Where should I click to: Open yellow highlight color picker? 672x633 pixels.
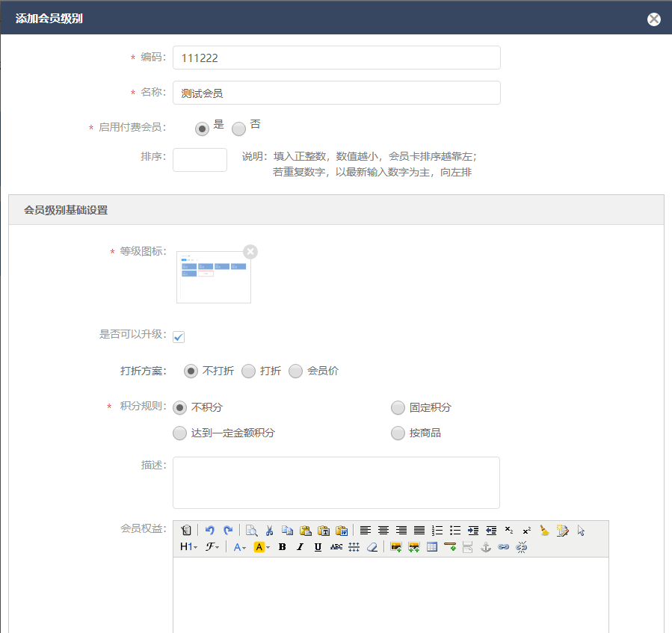point(262,547)
